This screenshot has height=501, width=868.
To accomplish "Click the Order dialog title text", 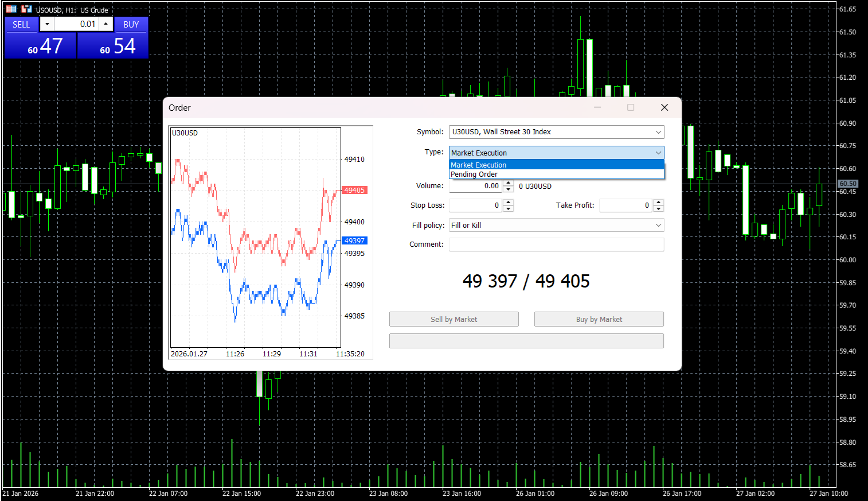I will 179,108.
